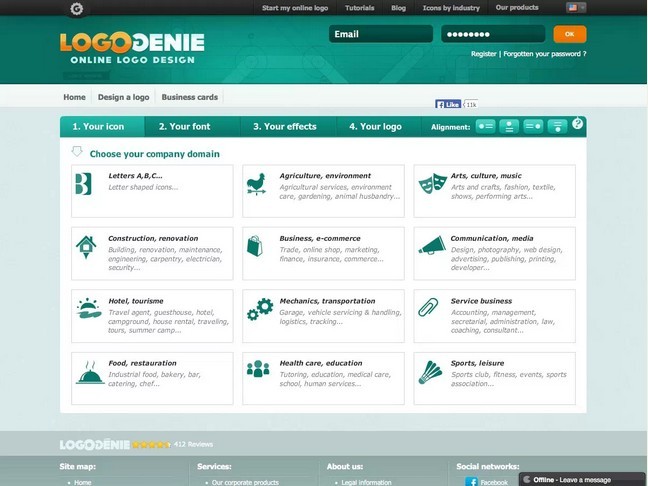Pick the Sports, leisure shuttlecock icon
Image resolution: width=648 pixels, height=486 pixels.
point(431,371)
